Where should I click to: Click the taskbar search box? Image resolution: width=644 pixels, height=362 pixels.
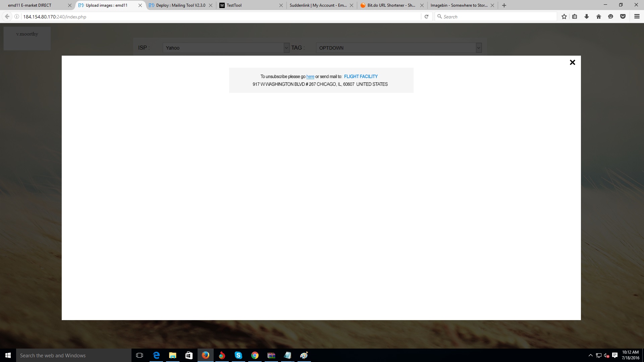pos(74,355)
